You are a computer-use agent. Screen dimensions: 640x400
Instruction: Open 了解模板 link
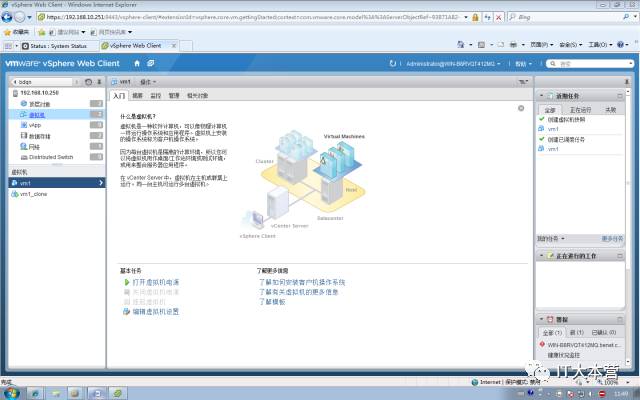point(272,302)
